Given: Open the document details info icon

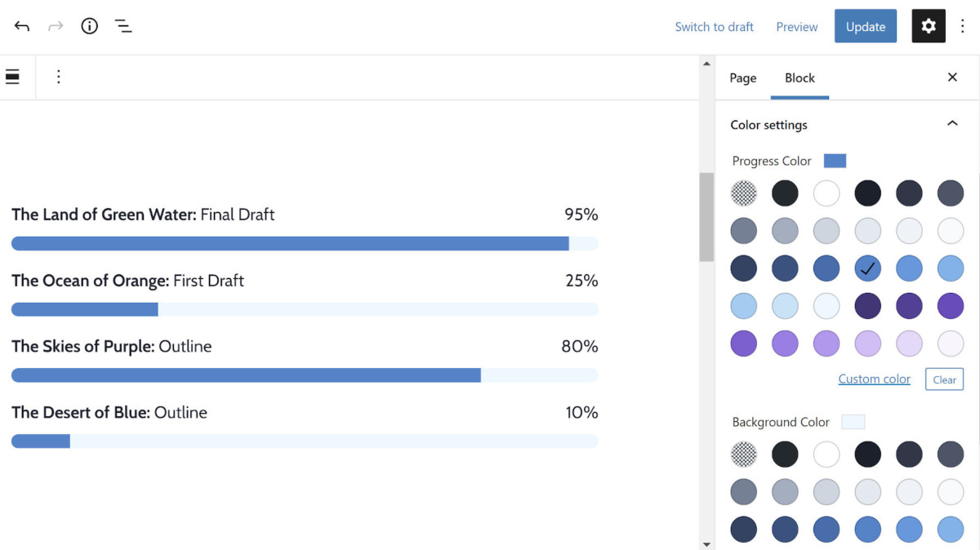Looking at the screenshot, I should tap(90, 26).
